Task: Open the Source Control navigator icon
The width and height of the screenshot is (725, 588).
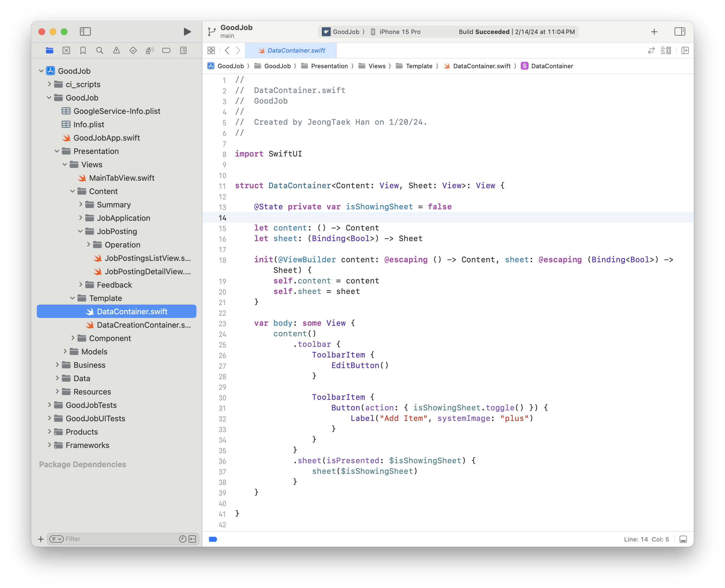Action: click(66, 50)
